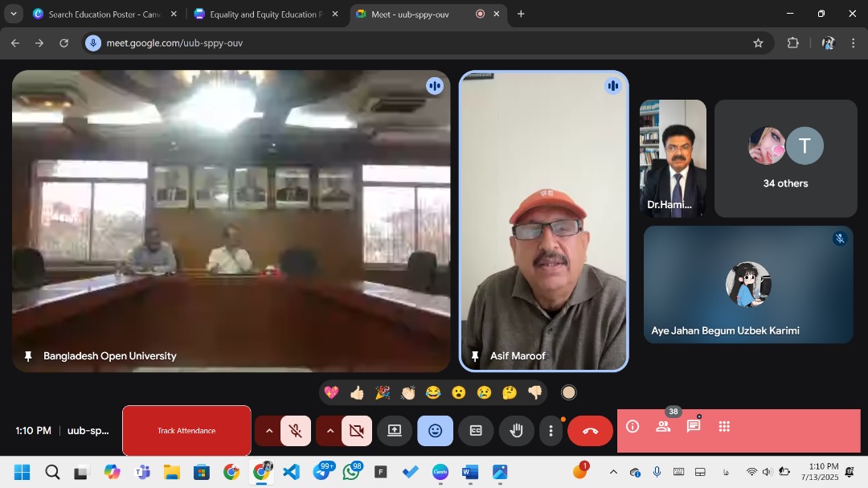Open the activities grid icon
Viewport: 868px width, 488px height.
724,427
